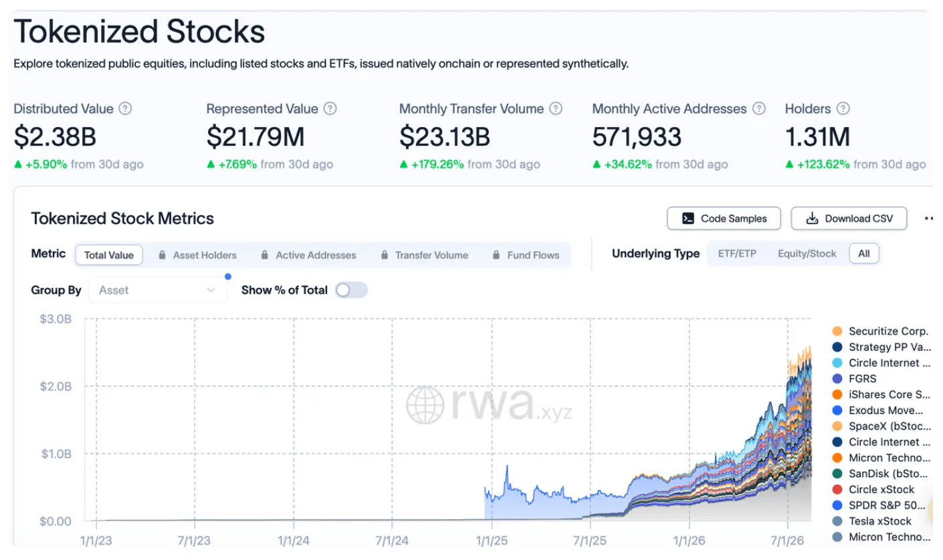Expand the Group By Asset dropdown
The image size is (943, 560).
(158, 290)
